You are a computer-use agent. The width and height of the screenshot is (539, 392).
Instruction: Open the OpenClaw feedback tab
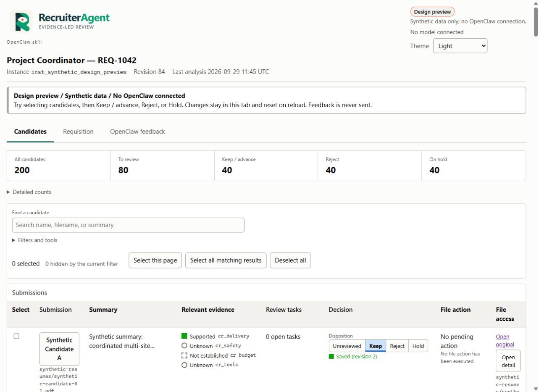click(137, 132)
